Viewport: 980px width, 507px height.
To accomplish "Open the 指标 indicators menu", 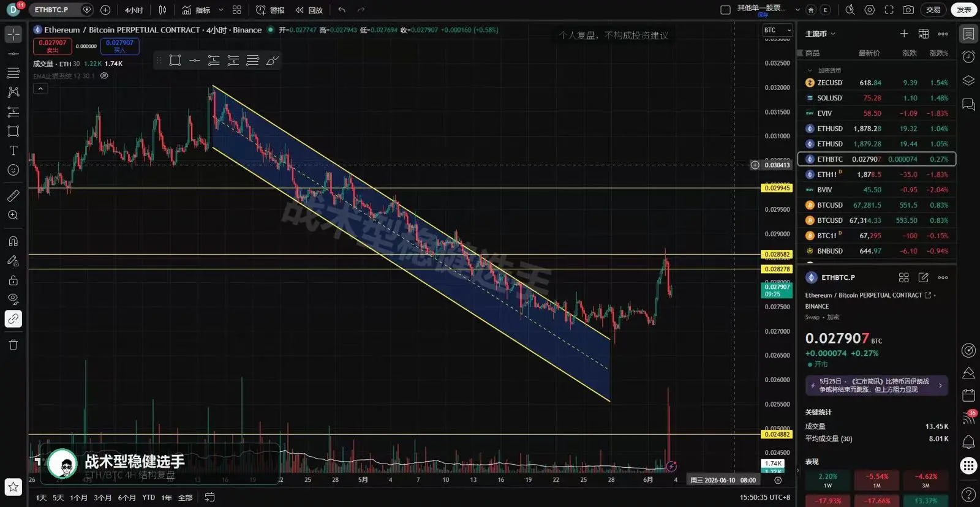I will coord(196,10).
